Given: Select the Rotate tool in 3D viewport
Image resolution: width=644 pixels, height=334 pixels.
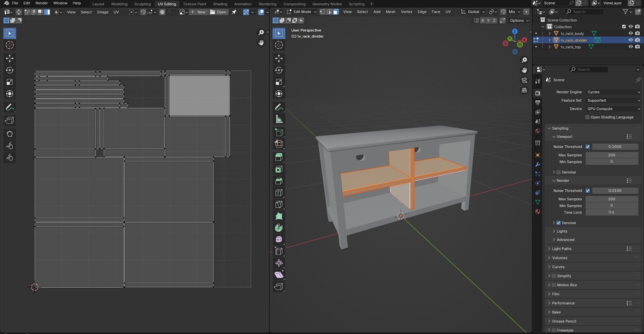Looking at the screenshot, I should pyautogui.click(x=279, y=70).
